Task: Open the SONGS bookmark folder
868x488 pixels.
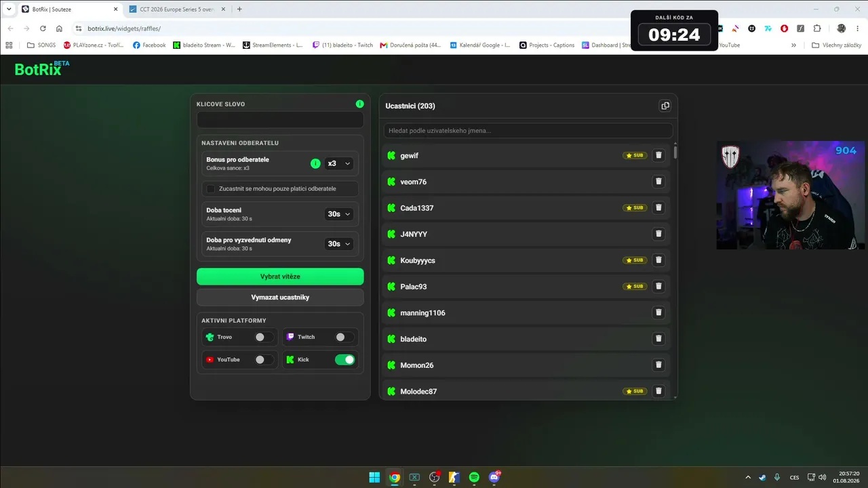Action: (41, 45)
